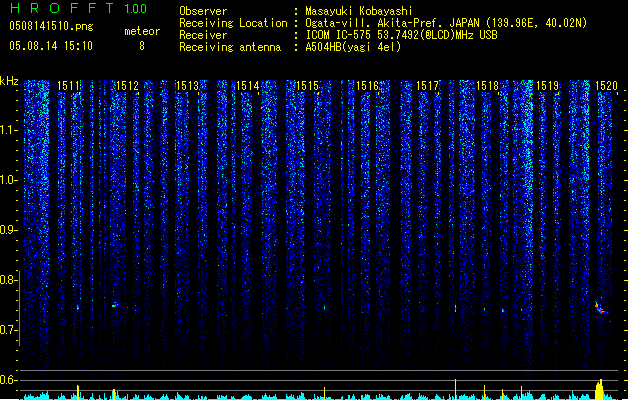The height and width of the screenshot is (400, 629).
Task: Click the 1511 time marker
Action: coord(68,86)
